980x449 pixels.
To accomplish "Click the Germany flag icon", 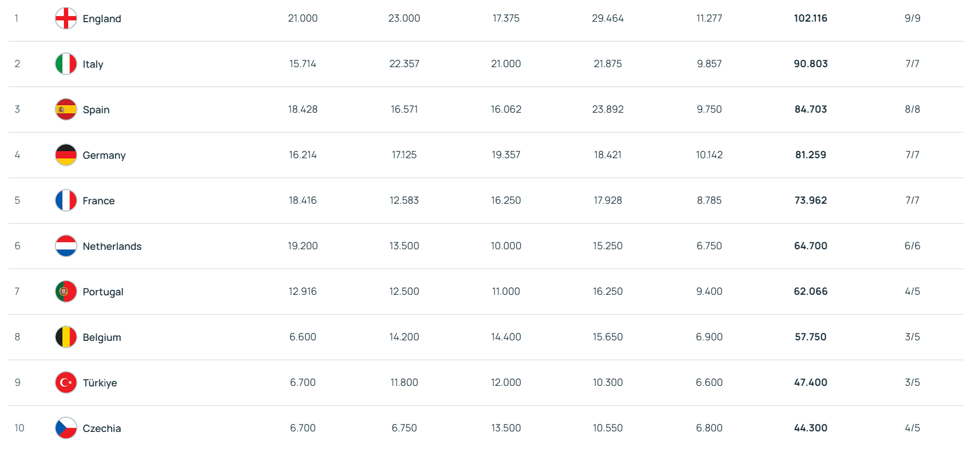I will coord(66,155).
